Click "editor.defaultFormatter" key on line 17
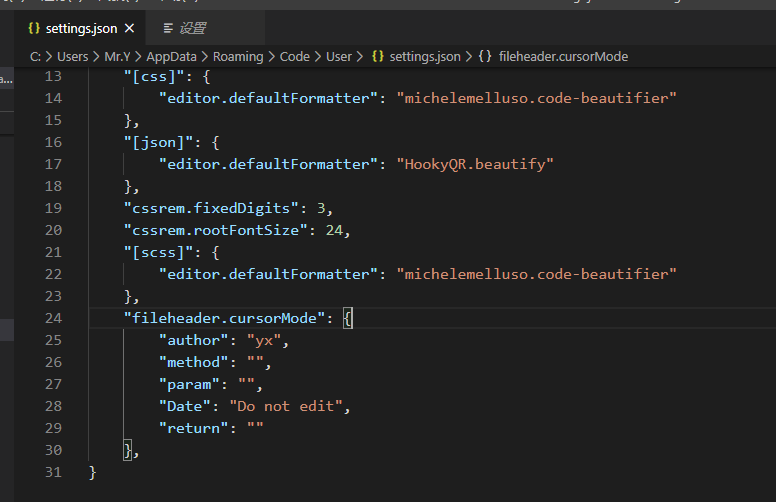 click(268, 164)
